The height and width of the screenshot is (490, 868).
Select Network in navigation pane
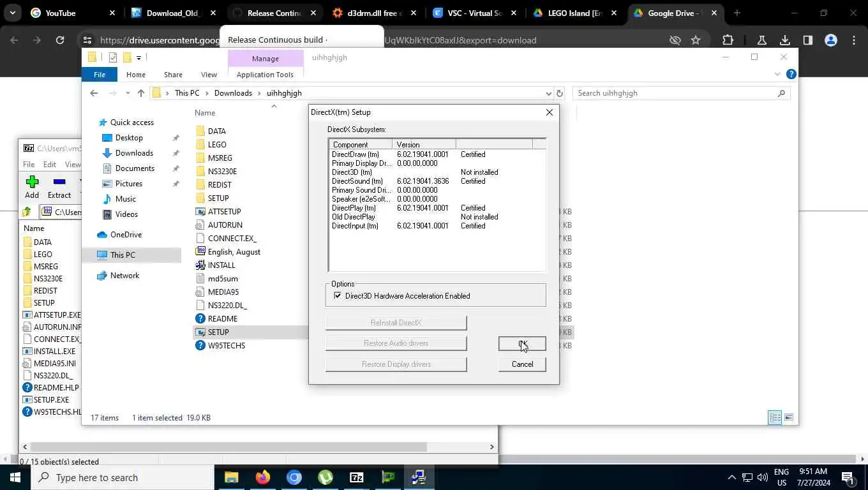(x=124, y=276)
